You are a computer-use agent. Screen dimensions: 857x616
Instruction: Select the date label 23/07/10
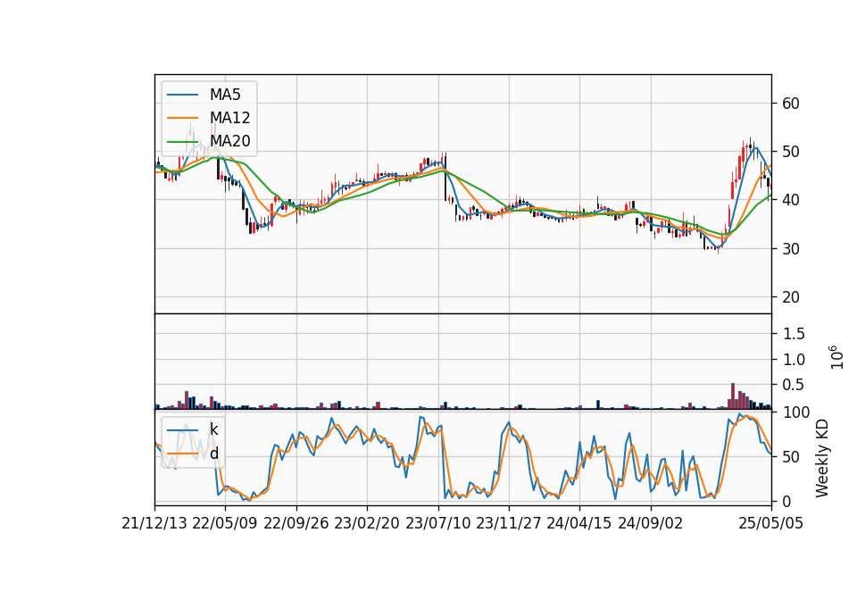437,523
